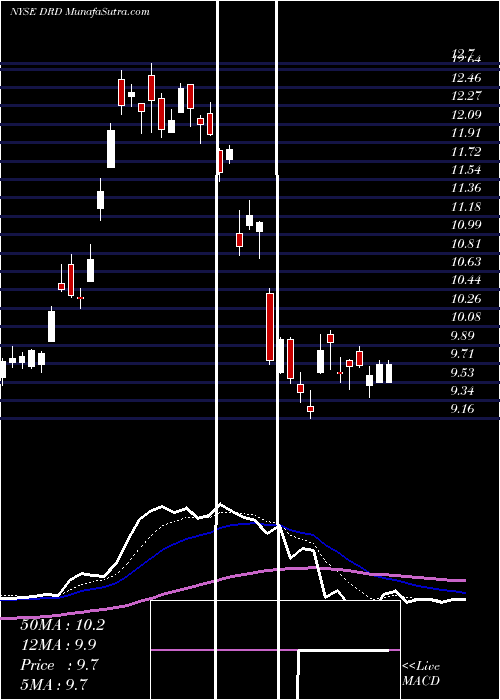
Task: Select the 12.09 price axis label
Action: pos(466,115)
